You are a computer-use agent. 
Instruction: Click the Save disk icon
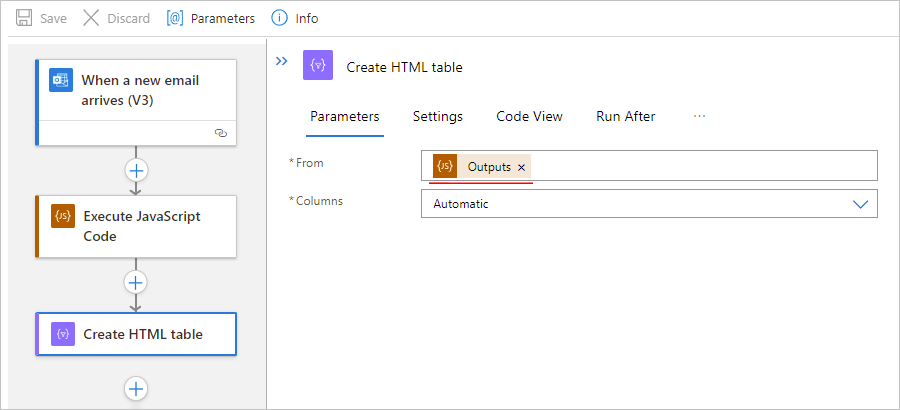click(24, 18)
